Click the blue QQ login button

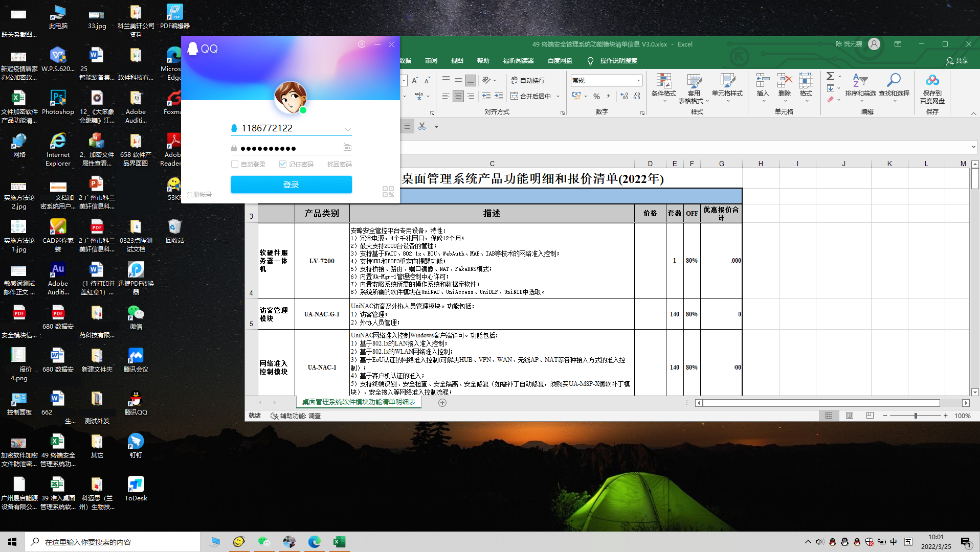click(x=291, y=185)
